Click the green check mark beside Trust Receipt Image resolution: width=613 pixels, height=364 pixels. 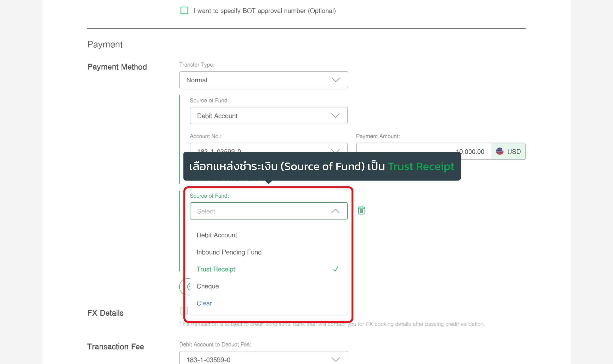pyautogui.click(x=336, y=269)
